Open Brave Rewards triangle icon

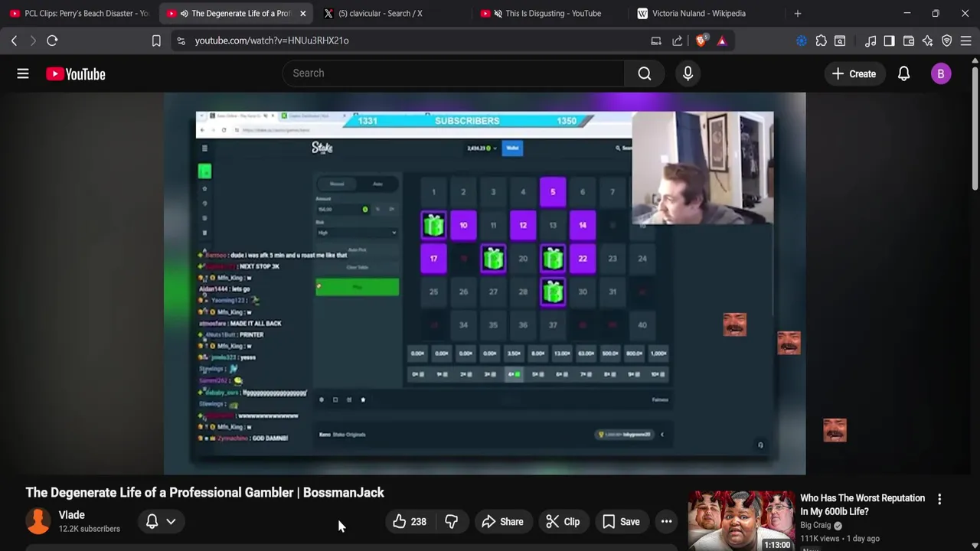point(722,41)
